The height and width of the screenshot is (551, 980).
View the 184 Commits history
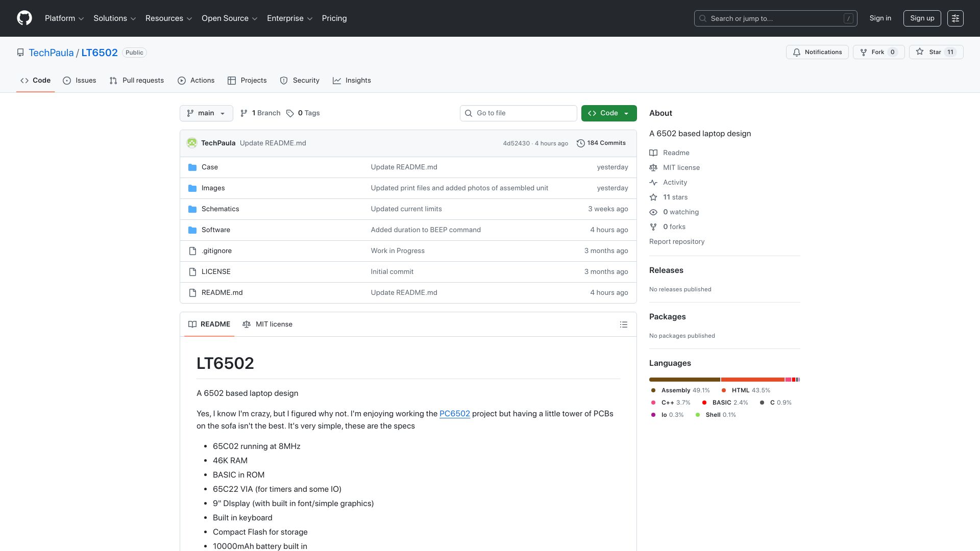[601, 143]
